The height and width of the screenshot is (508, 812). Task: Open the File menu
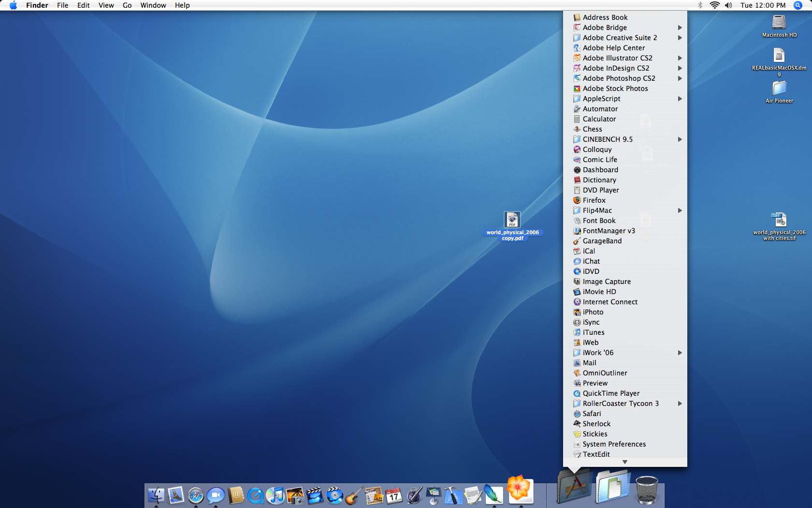tap(62, 5)
